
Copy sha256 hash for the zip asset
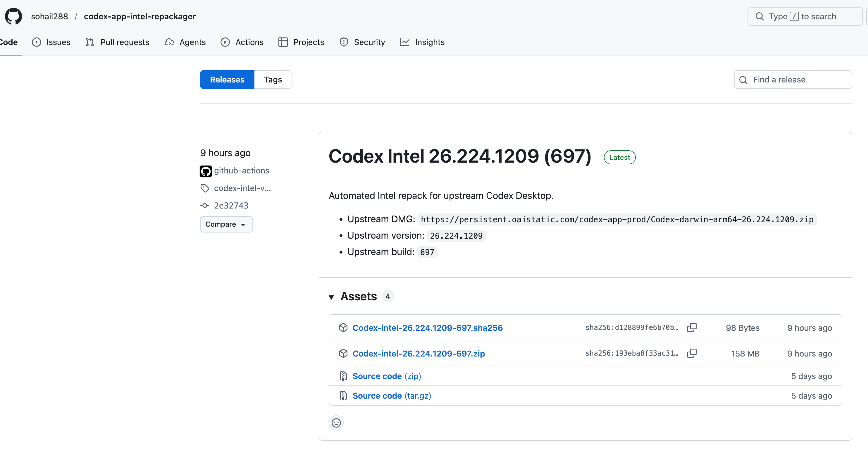click(692, 353)
